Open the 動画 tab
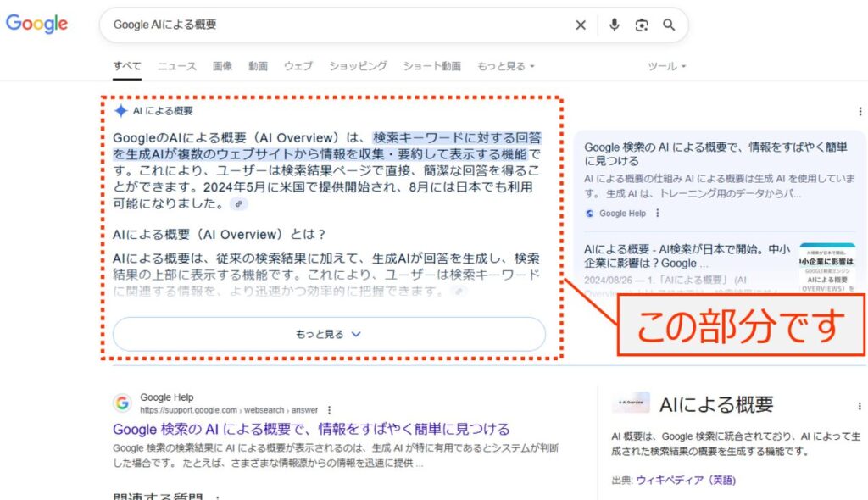Image resolution: width=868 pixels, height=500 pixels. [x=258, y=66]
